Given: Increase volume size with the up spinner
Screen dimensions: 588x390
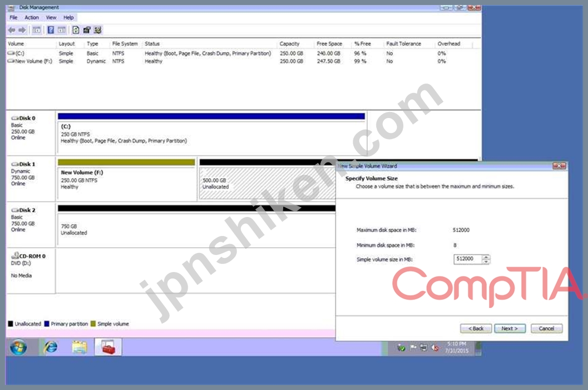Looking at the screenshot, I should tap(486, 256).
